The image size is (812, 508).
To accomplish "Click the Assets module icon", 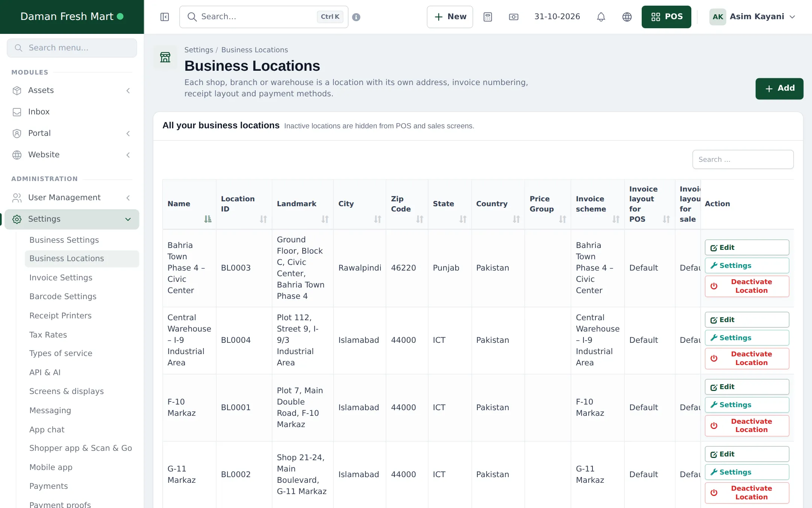I will pos(17,91).
